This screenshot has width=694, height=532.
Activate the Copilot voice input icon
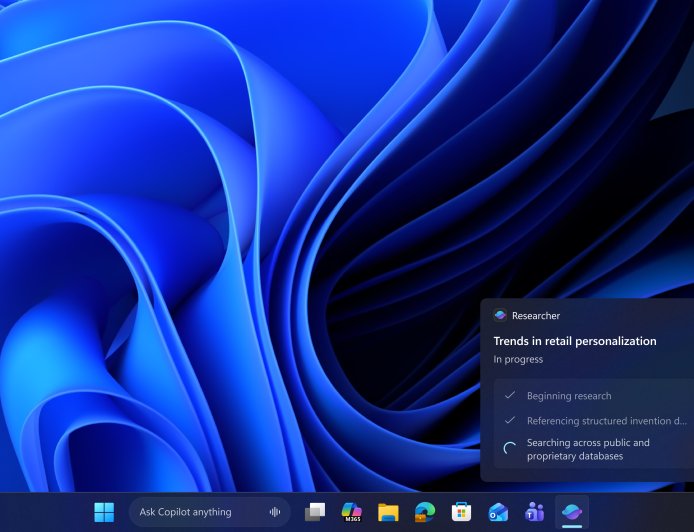274,512
